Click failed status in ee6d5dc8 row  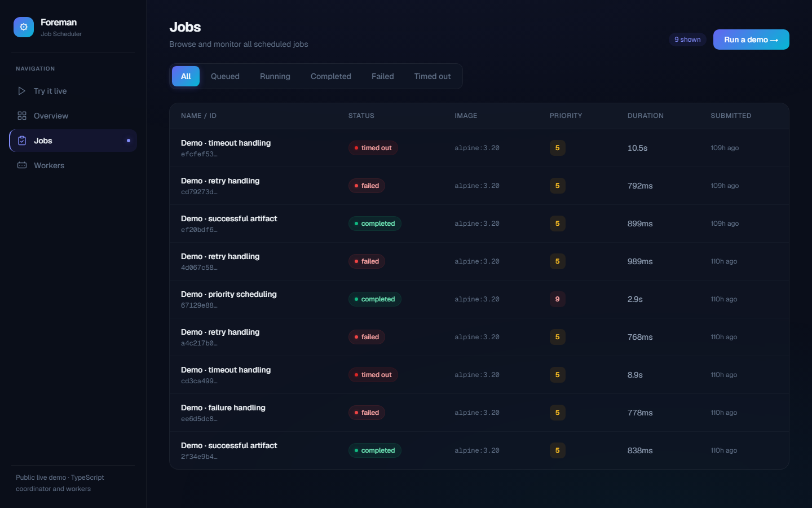tap(367, 413)
